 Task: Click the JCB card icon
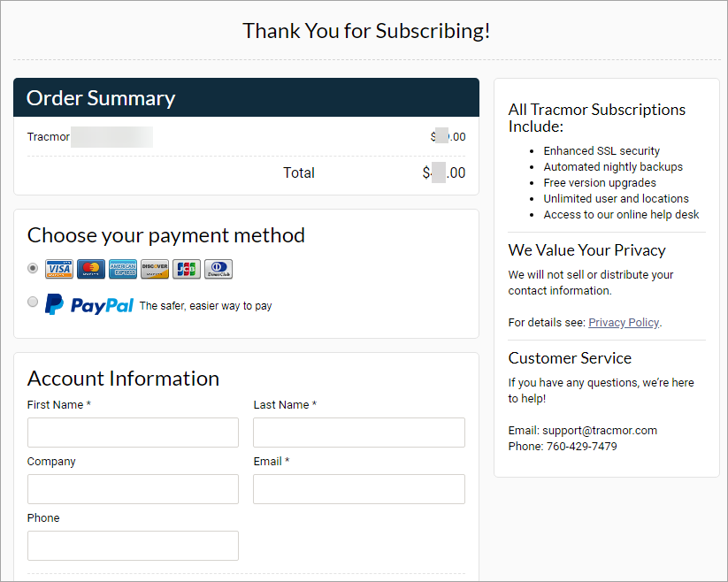[186, 269]
